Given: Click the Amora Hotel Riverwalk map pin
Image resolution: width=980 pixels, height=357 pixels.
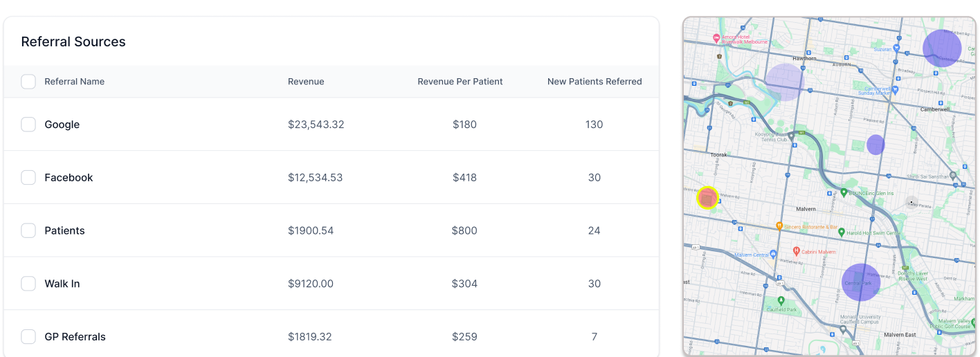Looking at the screenshot, I should (716, 37).
